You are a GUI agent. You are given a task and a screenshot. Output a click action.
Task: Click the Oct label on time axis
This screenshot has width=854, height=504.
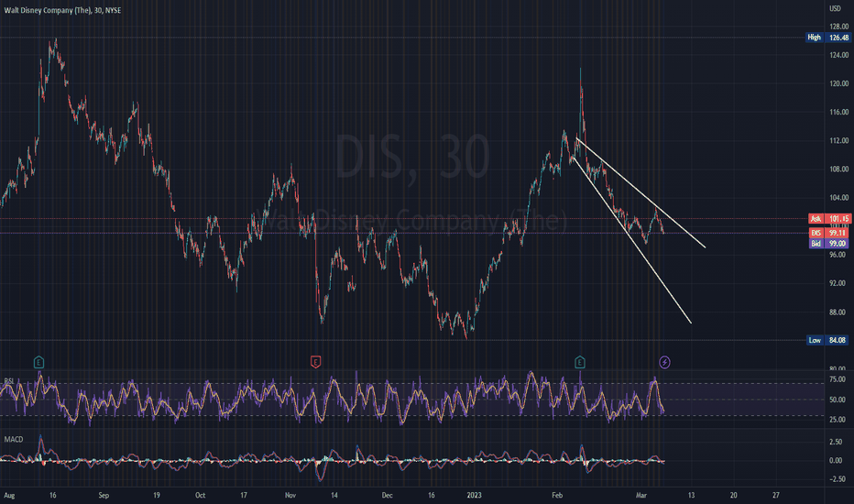coord(200,495)
